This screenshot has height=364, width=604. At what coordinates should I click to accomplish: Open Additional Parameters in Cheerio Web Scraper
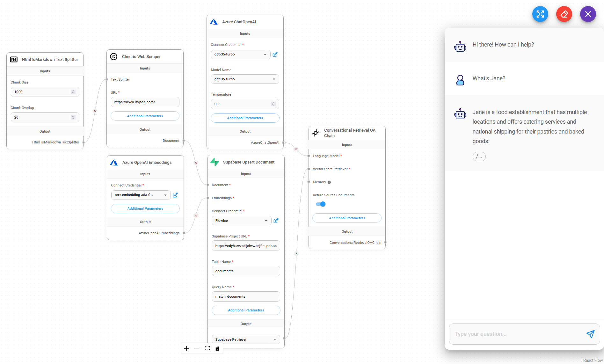pyautogui.click(x=145, y=116)
